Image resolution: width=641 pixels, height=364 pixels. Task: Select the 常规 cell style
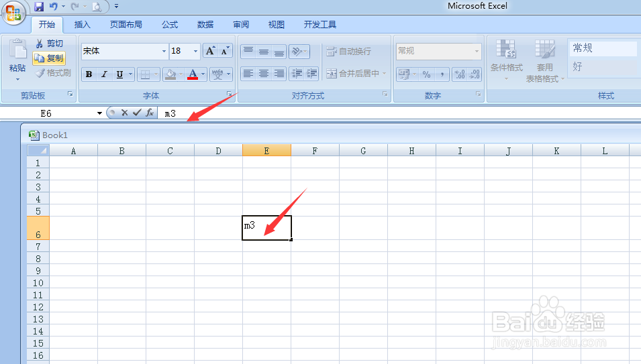coord(603,48)
